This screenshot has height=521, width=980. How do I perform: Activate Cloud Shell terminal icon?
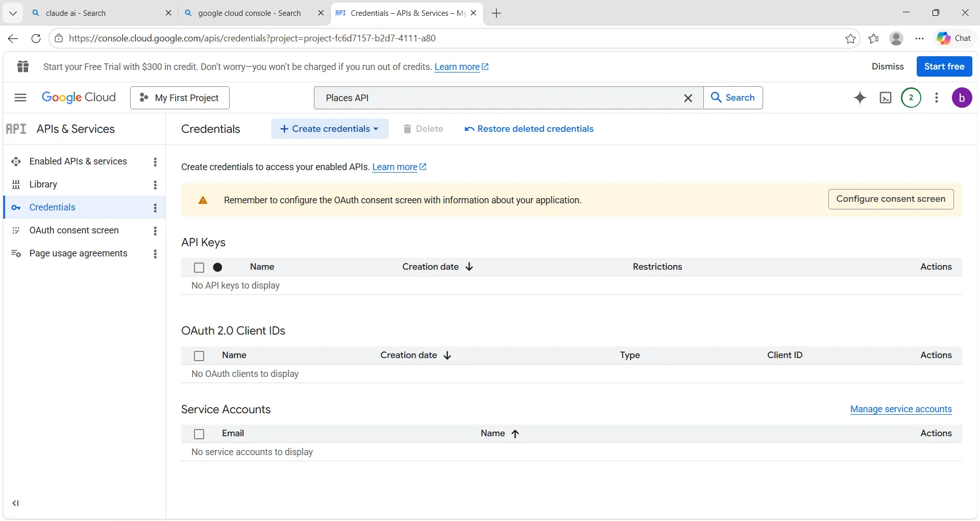point(886,98)
